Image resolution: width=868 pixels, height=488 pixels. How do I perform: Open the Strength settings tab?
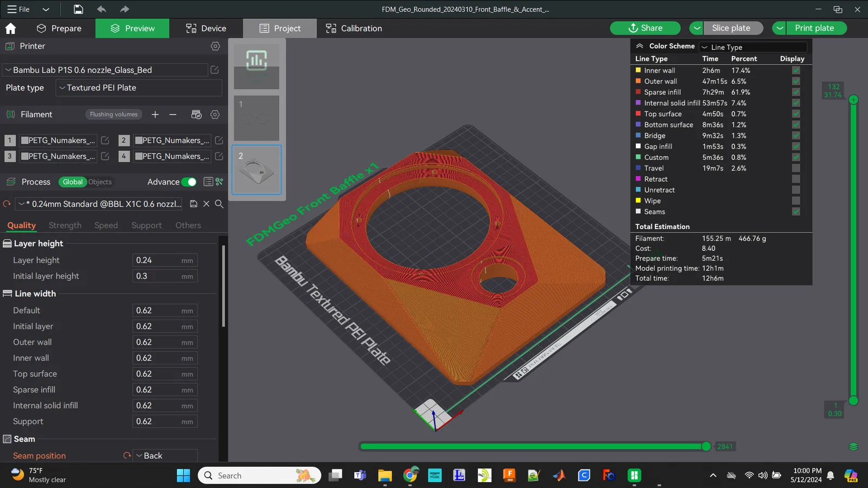65,225
